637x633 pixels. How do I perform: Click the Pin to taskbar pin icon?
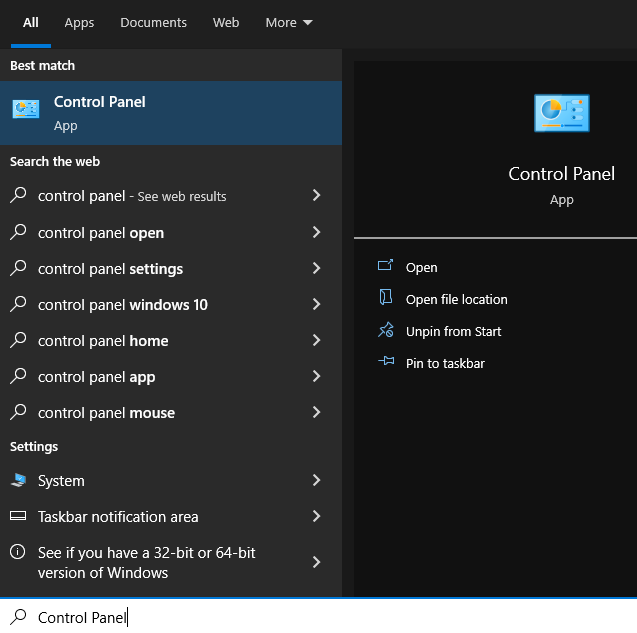pos(386,361)
